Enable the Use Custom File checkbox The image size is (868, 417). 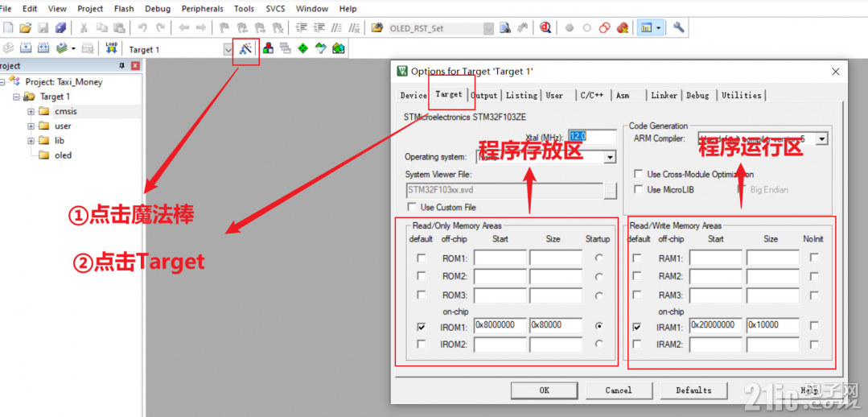[x=411, y=207]
